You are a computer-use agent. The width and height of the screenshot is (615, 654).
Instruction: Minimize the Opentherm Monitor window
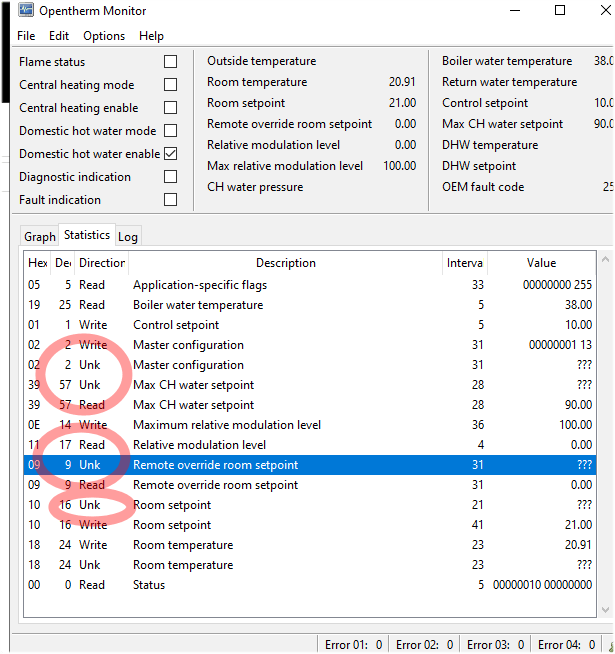pyautogui.click(x=515, y=10)
